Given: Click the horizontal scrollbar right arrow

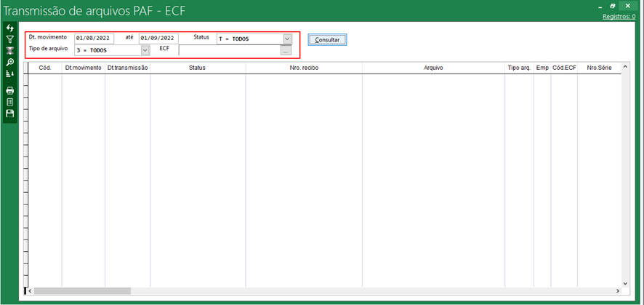Looking at the screenshot, I should coord(616,291).
